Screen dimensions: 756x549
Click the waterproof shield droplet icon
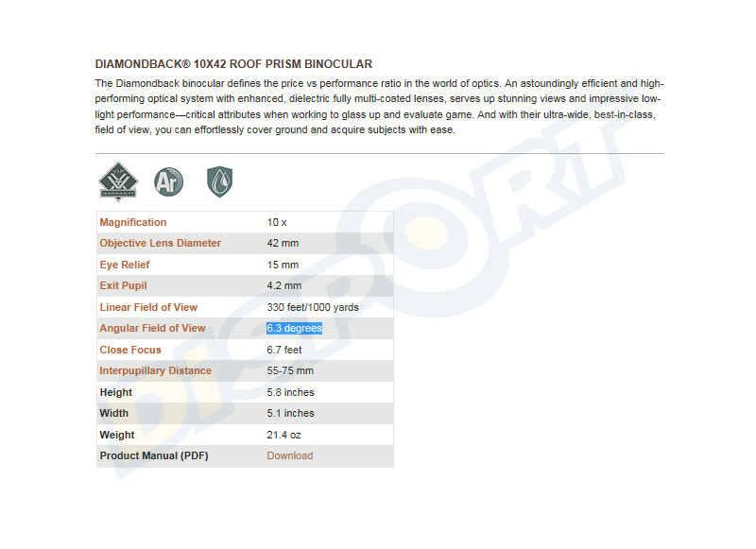click(x=220, y=181)
